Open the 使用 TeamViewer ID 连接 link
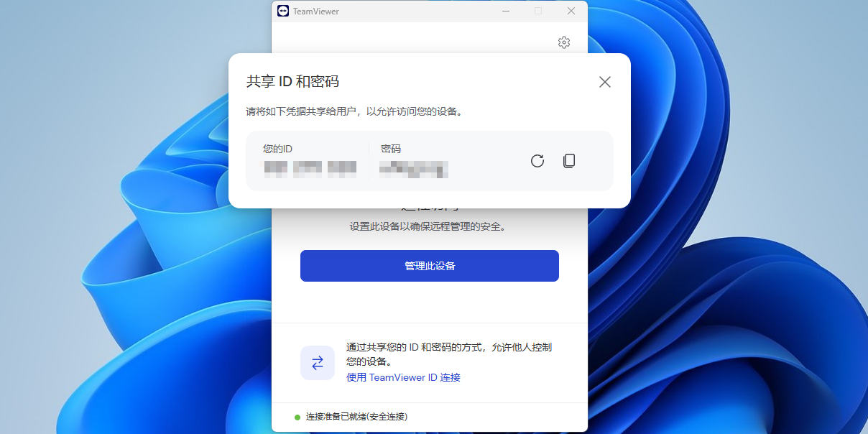 pyautogui.click(x=403, y=377)
